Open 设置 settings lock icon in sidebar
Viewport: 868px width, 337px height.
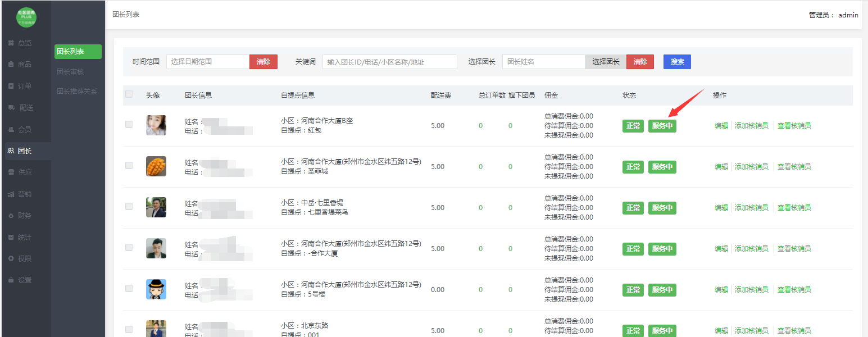(11, 280)
